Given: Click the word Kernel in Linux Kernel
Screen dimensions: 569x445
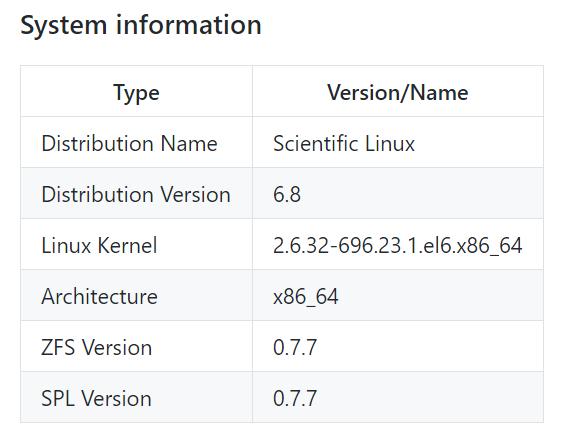Looking at the screenshot, I should point(127,245).
